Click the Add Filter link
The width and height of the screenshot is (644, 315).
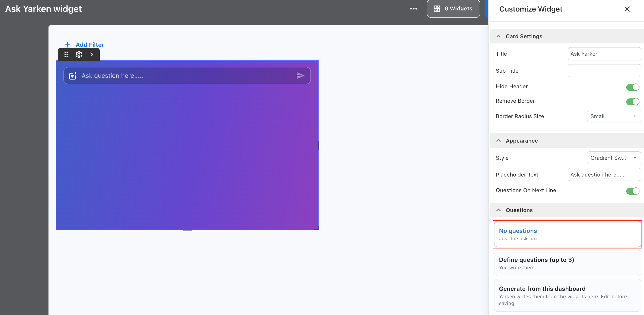tap(90, 45)
